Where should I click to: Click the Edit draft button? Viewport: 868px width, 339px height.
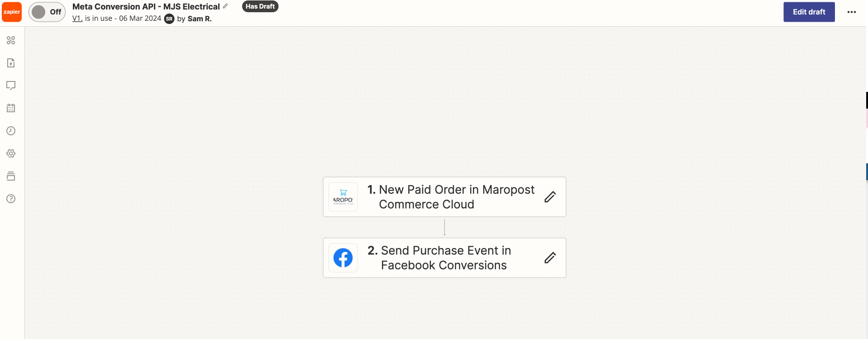point(809,12)
